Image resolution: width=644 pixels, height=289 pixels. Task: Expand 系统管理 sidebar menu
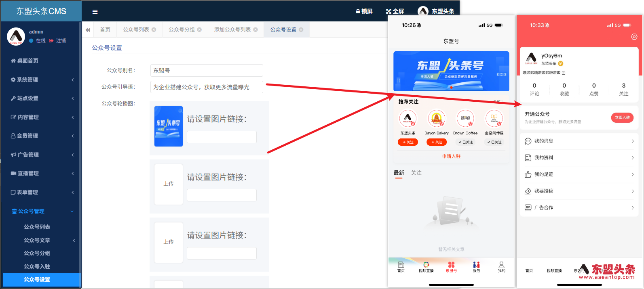click(41, 80)
